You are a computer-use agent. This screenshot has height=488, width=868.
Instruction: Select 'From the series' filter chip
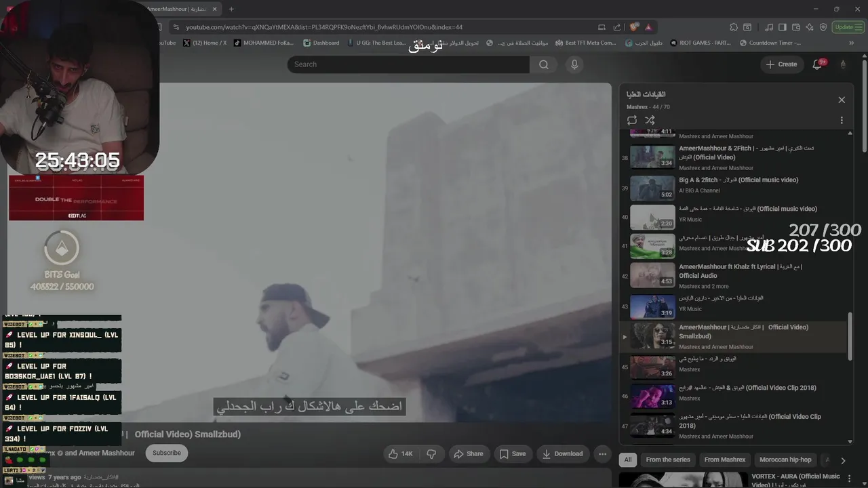668,460
